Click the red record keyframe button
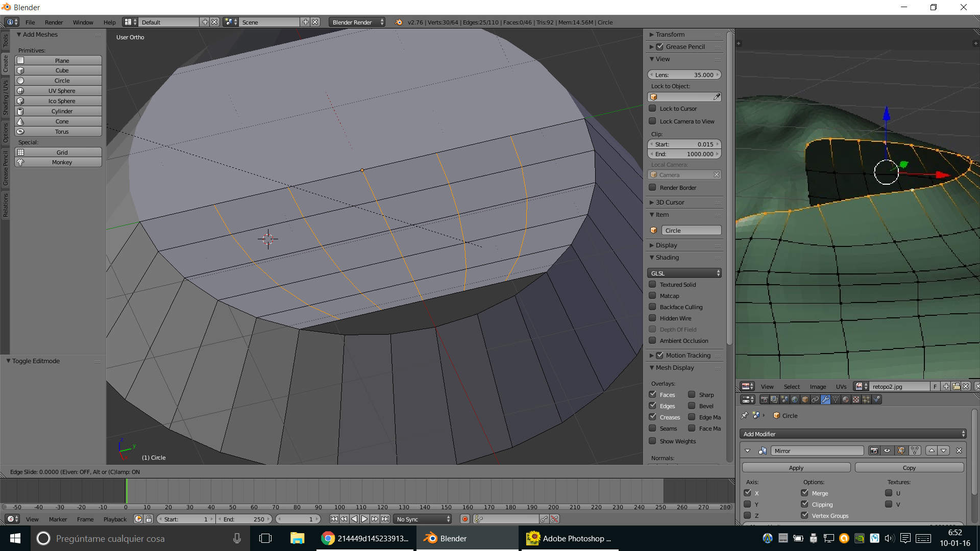The image size is (980, 551). tap(464, 519)
